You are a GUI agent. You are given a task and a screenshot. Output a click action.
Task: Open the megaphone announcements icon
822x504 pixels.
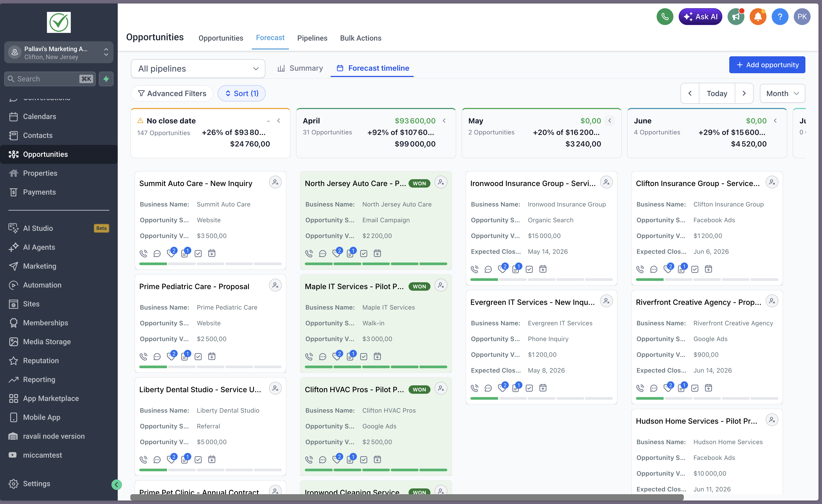point(736,17)
